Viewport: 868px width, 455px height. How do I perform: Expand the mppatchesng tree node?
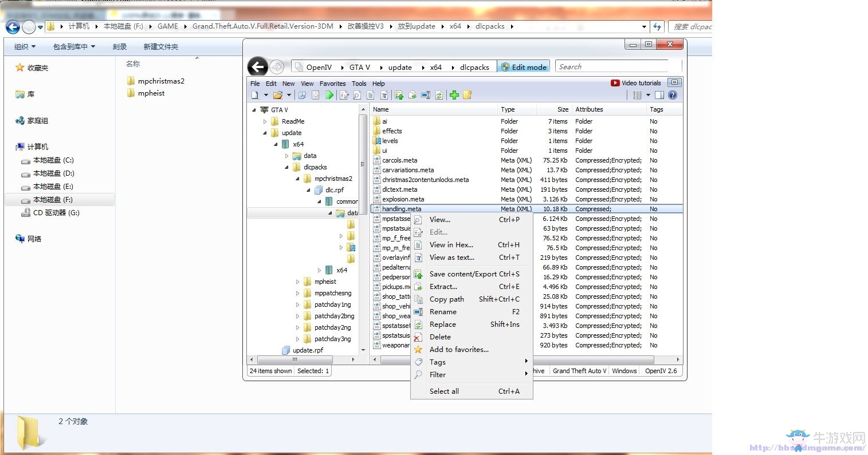(297, 293)
